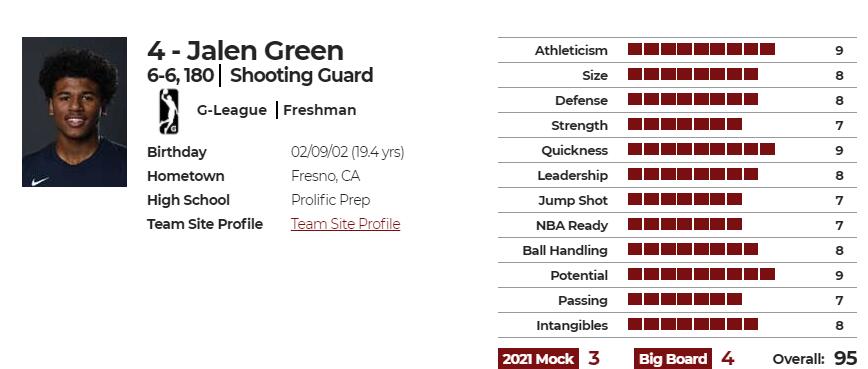Click the Shooting Guard position text
Image resolution: width=868 pixels, height=369 pixels.
tap(301, 75)
